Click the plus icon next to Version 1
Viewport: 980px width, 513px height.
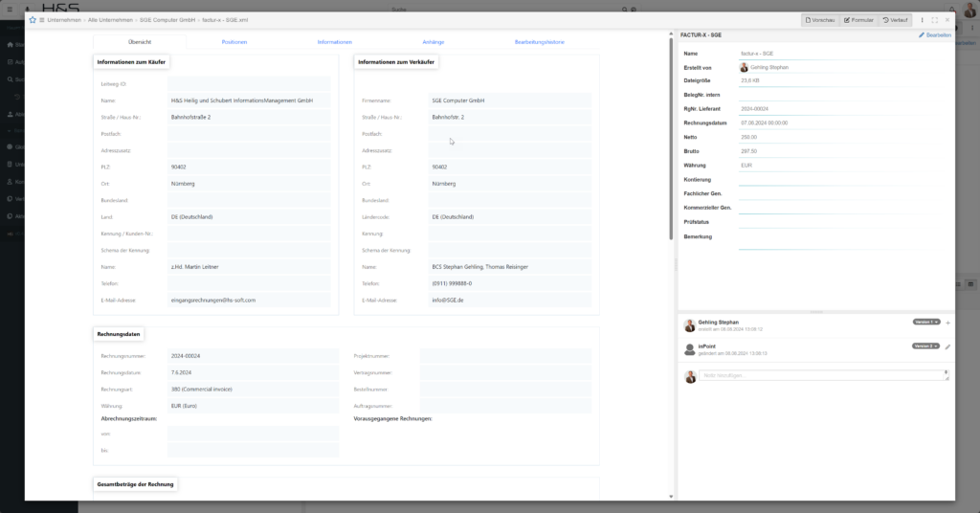click(947, 323)
